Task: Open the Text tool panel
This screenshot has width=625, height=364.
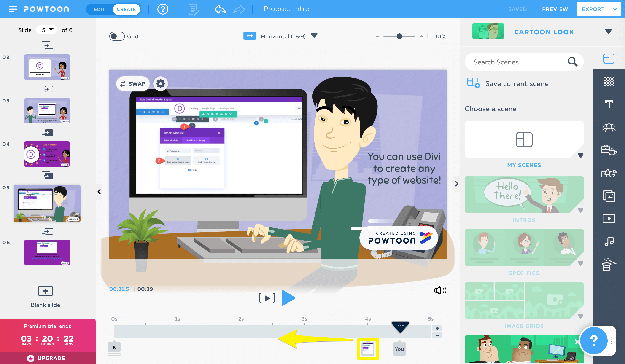Action: coord(609,104)
